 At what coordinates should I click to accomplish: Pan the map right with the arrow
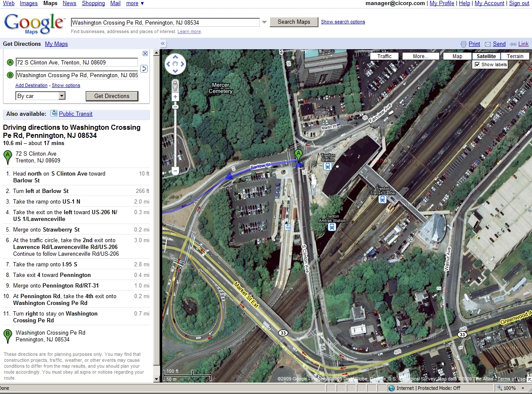click(x=183, y=64)
